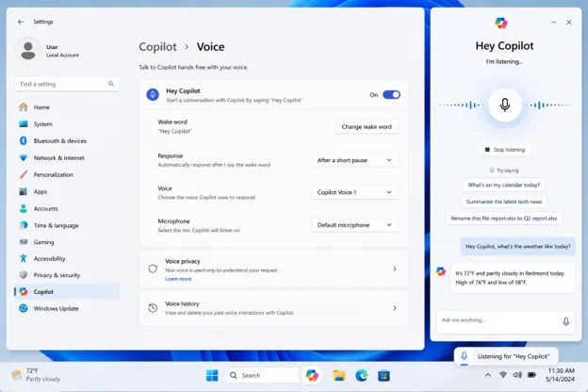Open the Copilot Voice 1 dropdown

354,192
